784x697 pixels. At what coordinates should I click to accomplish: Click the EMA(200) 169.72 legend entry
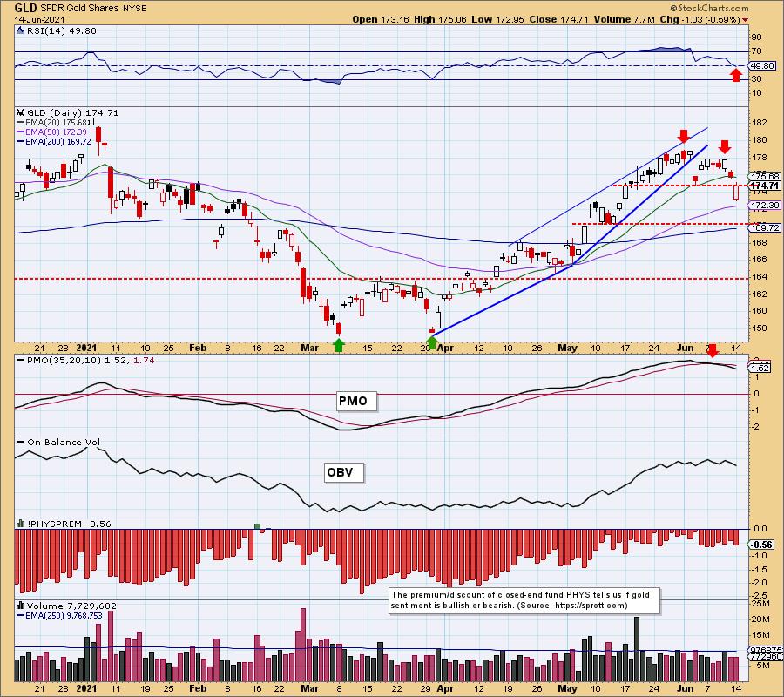click(58, 141)
